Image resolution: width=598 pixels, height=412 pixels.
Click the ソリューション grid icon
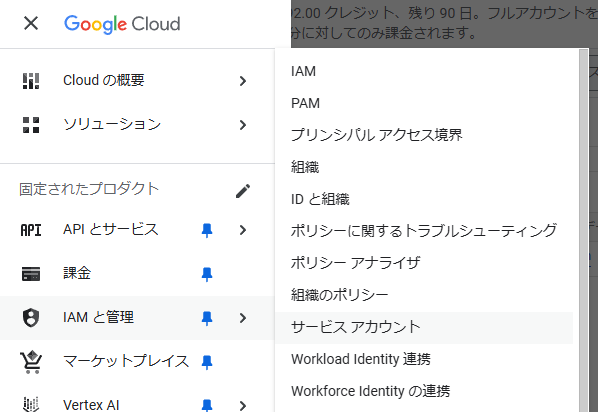click(x=31, y=125)
